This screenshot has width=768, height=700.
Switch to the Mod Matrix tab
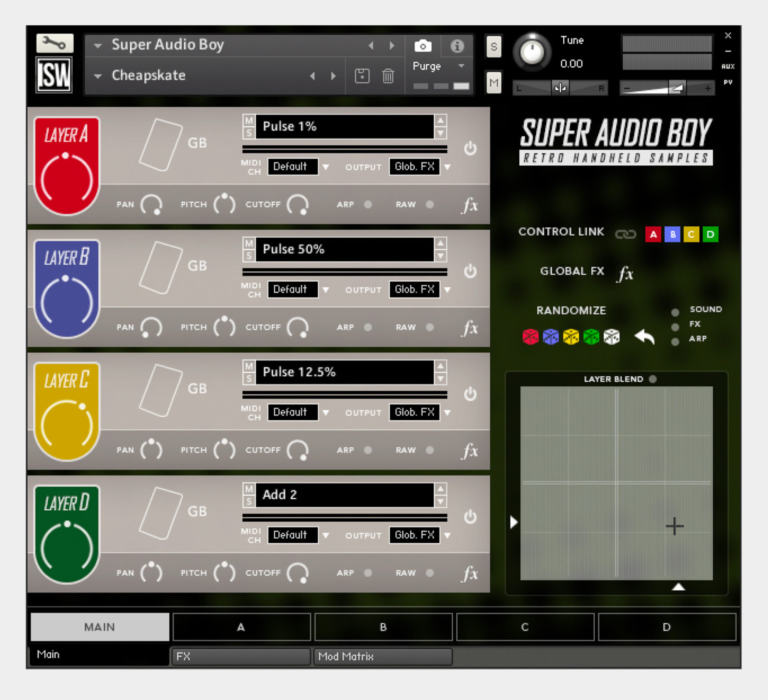point(383,656)
